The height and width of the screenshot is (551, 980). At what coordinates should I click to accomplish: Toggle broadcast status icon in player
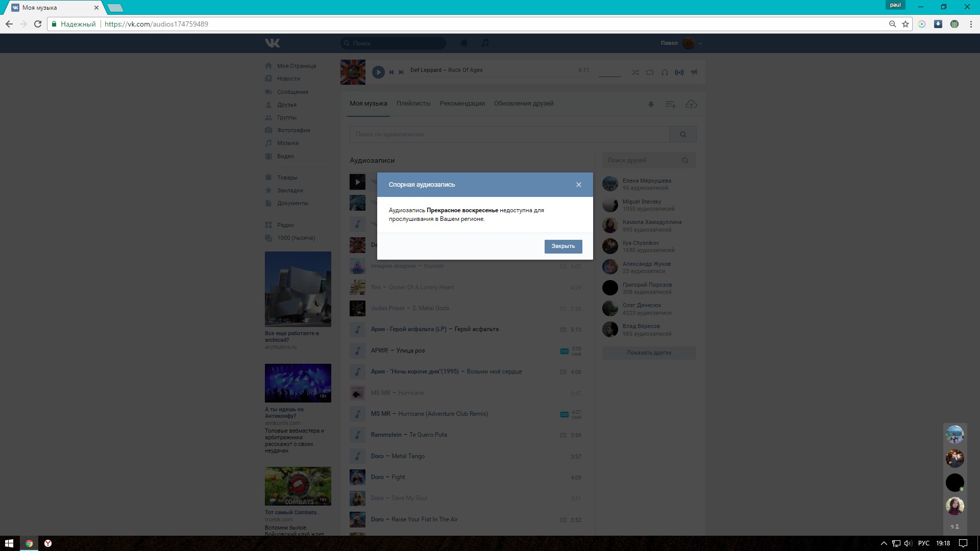[679, 72]
